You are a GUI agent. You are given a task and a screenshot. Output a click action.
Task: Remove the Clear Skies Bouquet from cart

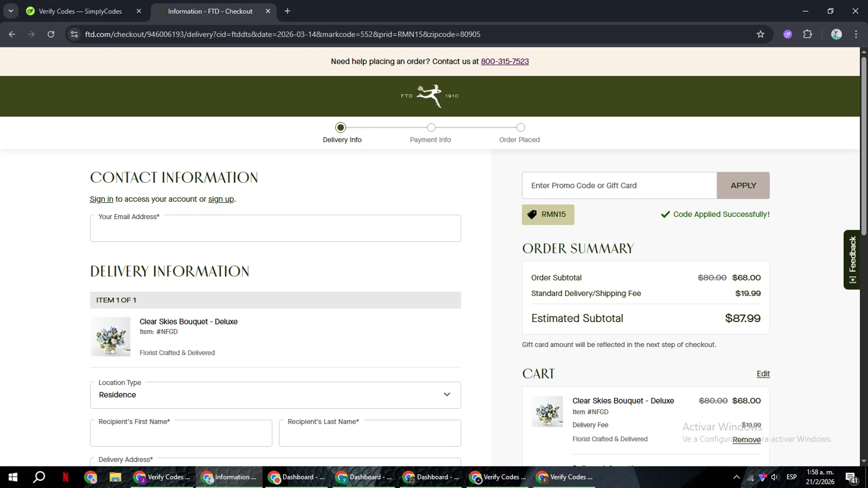tap(746, 439)
